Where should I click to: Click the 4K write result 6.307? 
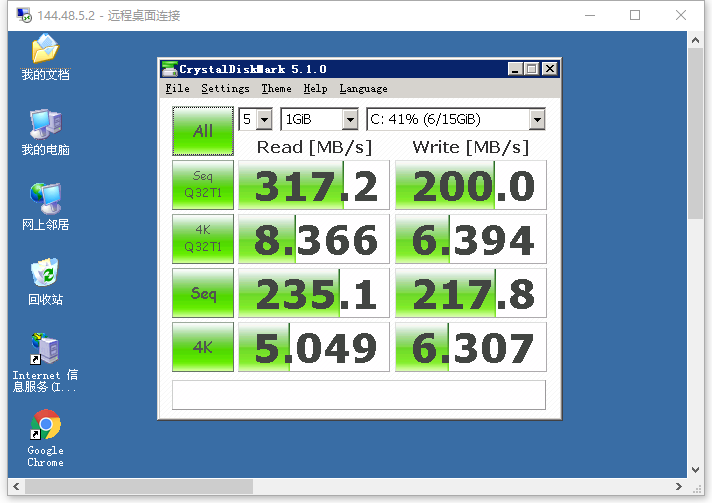470,347
